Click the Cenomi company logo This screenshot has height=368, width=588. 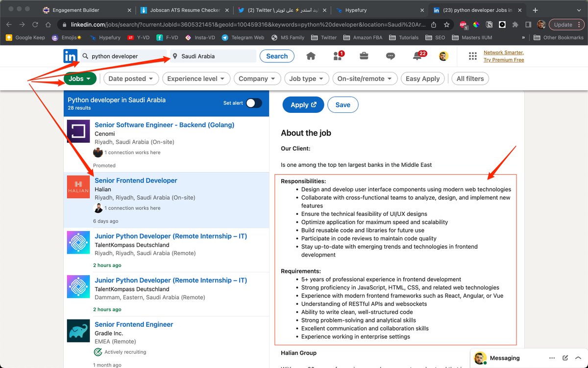78,131
